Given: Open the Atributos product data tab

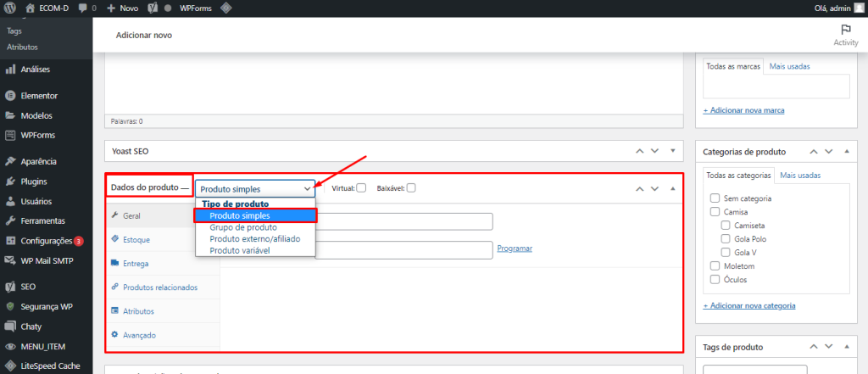Looking at the screenshot, I should (x=163, y=311).
